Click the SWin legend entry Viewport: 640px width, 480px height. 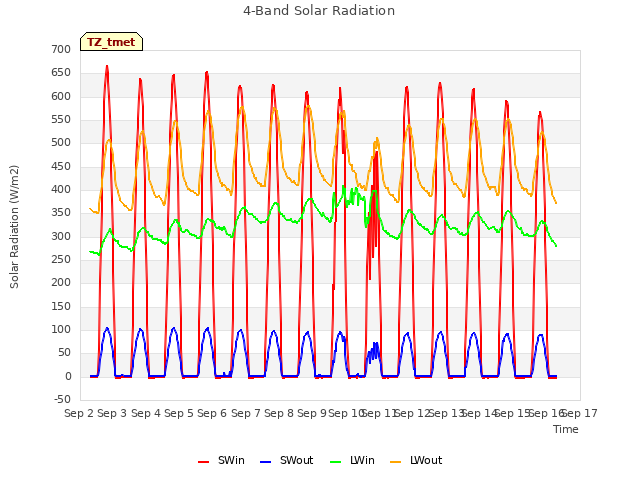[x=221, y=460]
